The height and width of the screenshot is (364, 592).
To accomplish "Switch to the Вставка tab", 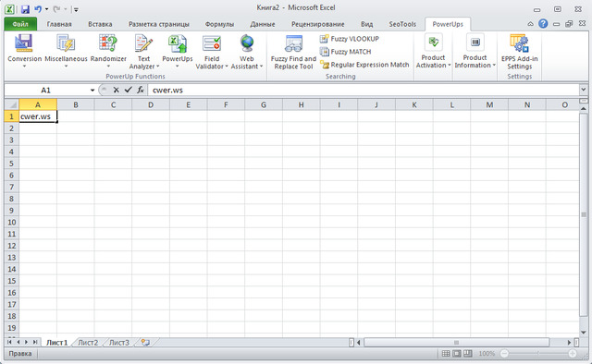I will [100, 24].
